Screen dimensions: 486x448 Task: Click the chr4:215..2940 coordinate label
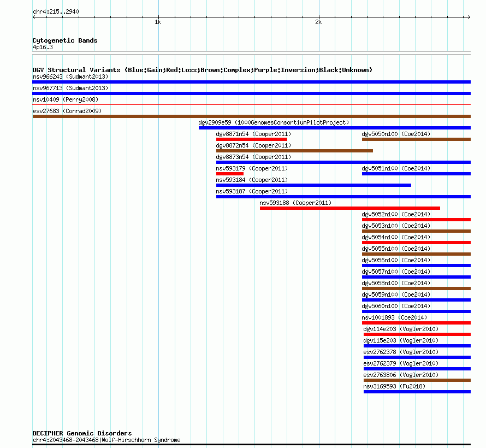[x=56, y=11]
